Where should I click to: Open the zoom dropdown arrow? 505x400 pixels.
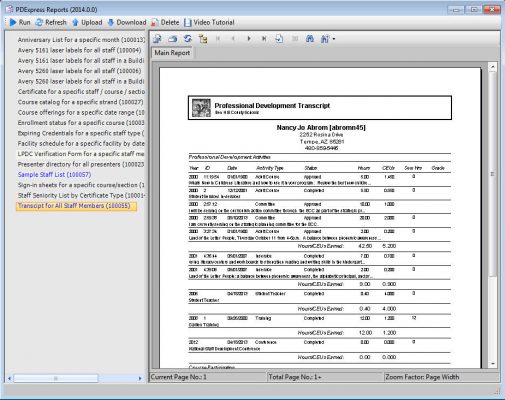tap(334, 39)
